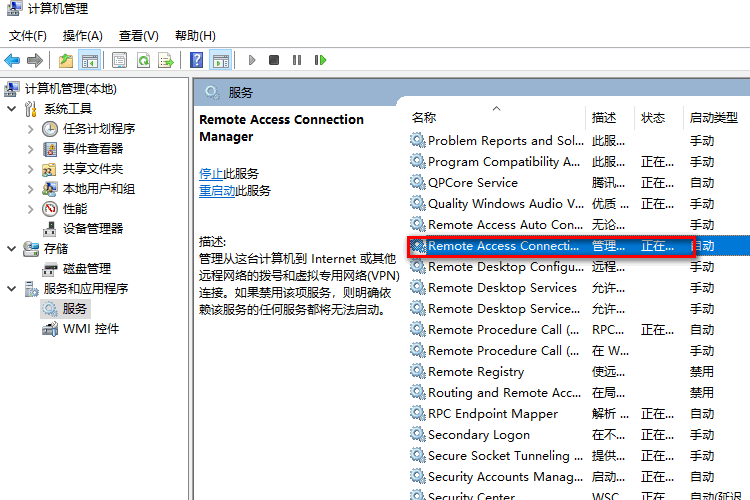Click the Export list toolbar icon
Image resolution: width=750 pixels, height=500 pixels.
point(166,60)
